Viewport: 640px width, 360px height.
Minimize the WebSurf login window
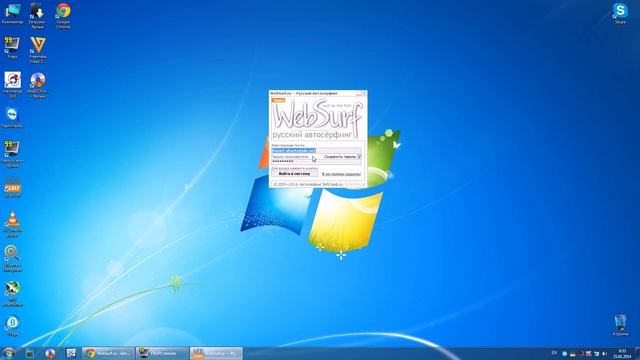pyautogui.click(x=358, y=93)
